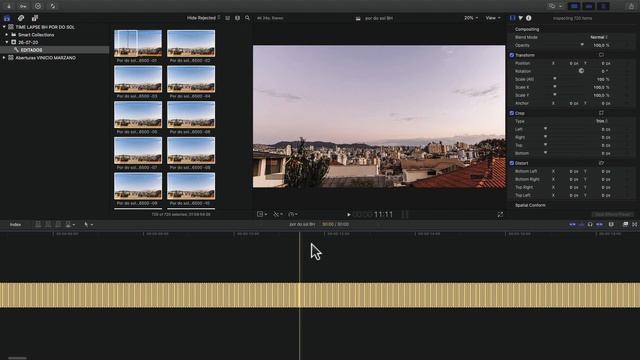Collapse TIME LAPSE BH POR DO SOL library
The height and width of the screenshot is (360, 640).
4,27
